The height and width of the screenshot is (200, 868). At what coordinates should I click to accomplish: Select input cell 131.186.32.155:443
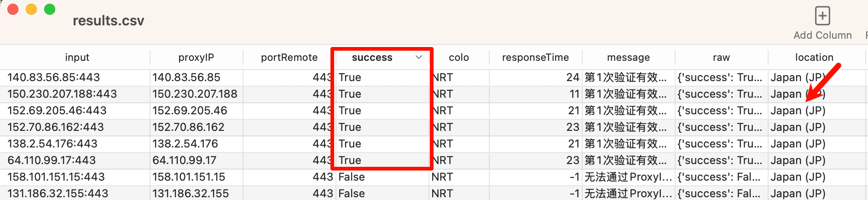tap(58, 194)
